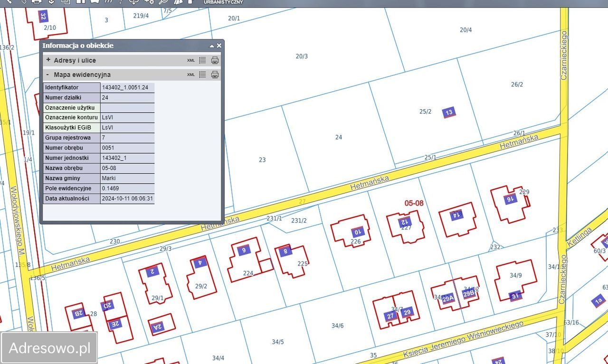Image resolution: width=608 pixels, height=364 pixels.
Task: Click the Czarnieckiego street label at top right
Action: pyautogui.click(x=564, y=56)
